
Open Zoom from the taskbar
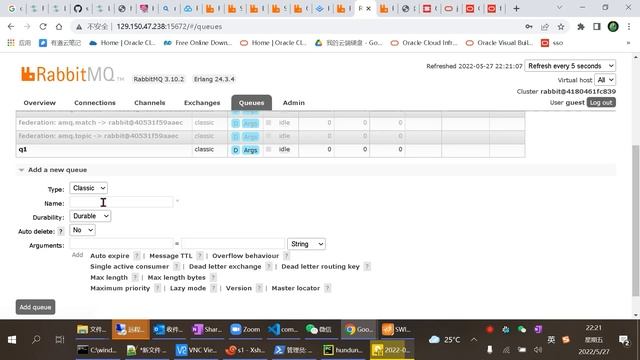pos(245,329)
